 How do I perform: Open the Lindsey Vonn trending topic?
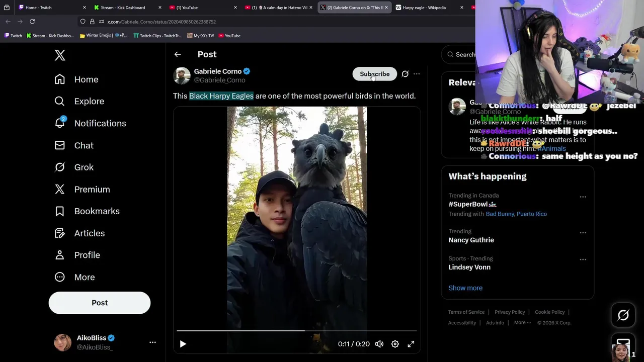[x=469, y=267]
